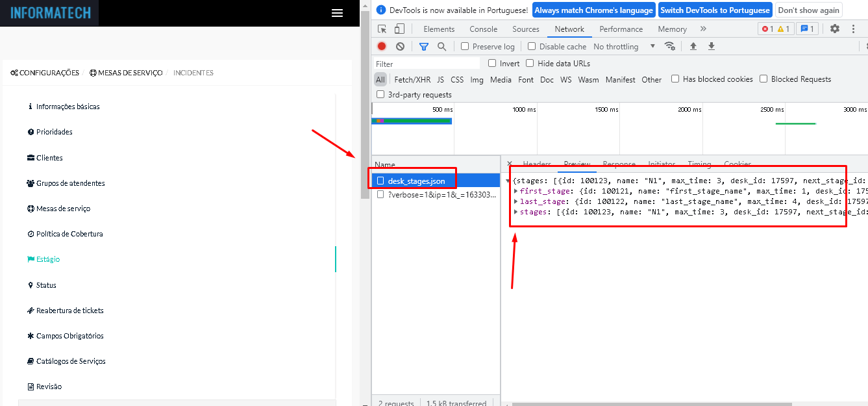The width and height of the screenshot is (868, 406).
Task: Click the record network log button
Action: click(x=382, y=46)
